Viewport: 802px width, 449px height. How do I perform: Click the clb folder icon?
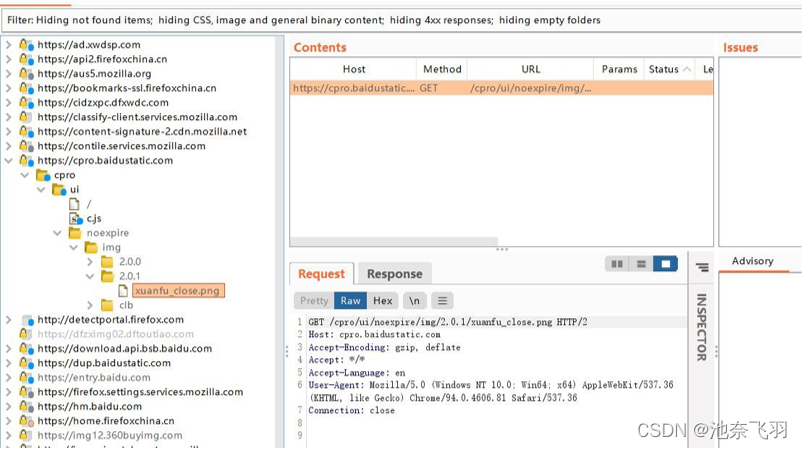coord(107,305)
